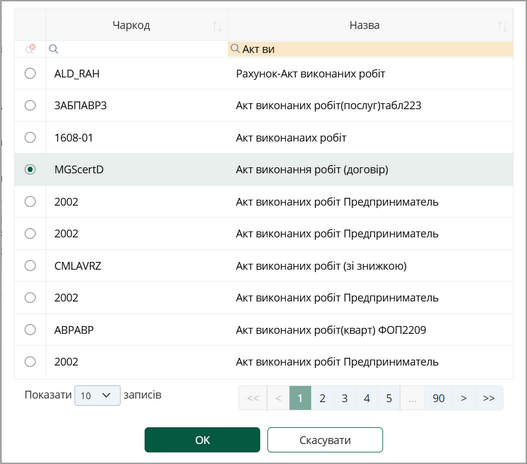The width and height of the screenshot is (527, 464).
Task: Clear filters using the red-cross search icon
Action: click(31, 49)
